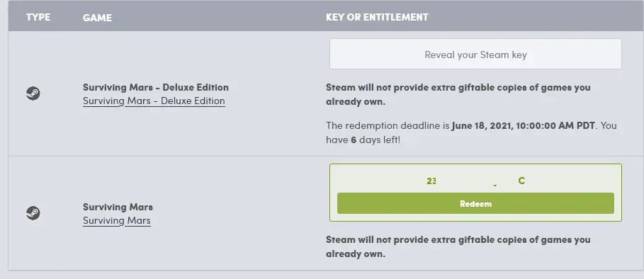
Task: Click the GAME column header
Action: [x=97, y=18]
